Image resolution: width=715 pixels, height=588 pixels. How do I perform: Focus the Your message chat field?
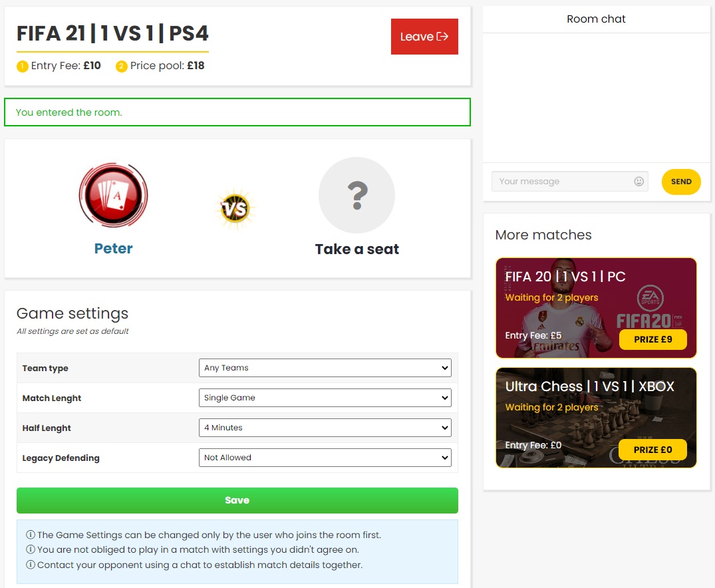[569, 182]
